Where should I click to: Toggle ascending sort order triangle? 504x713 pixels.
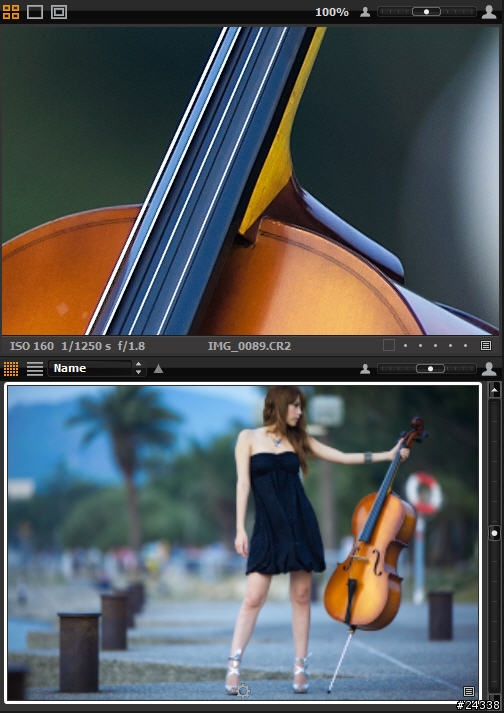coord(158,369)
